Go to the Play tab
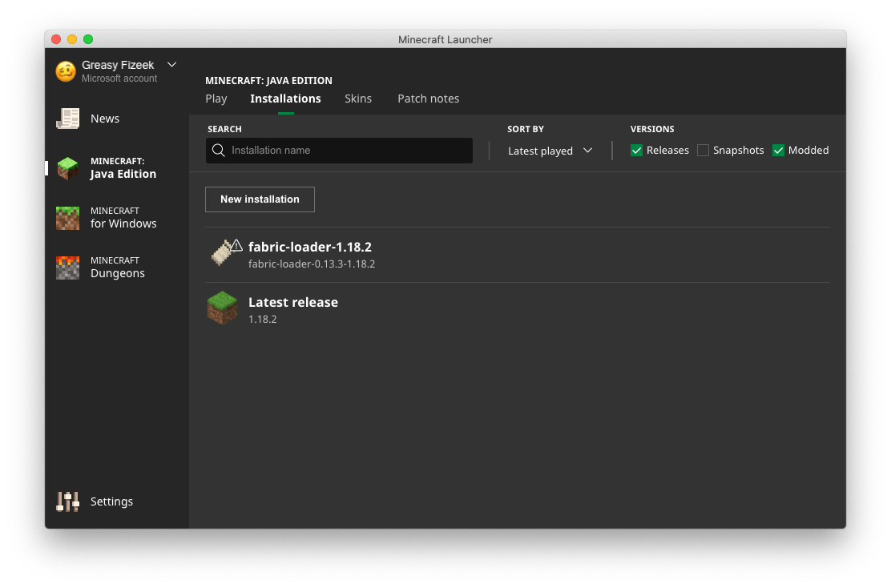The width and height of the screenshot is (891, 588). click(x=216, y=99)
